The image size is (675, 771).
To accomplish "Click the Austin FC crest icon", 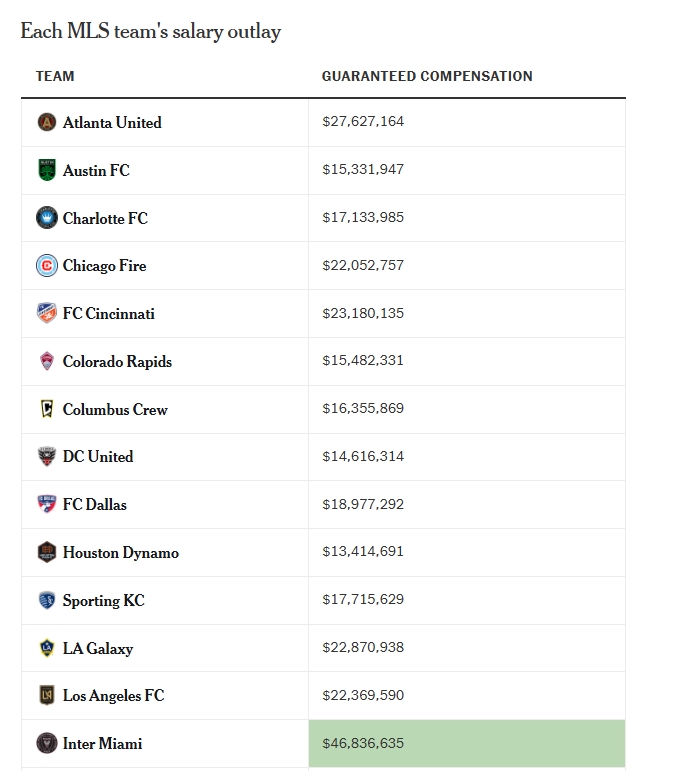I will [46, 170].
